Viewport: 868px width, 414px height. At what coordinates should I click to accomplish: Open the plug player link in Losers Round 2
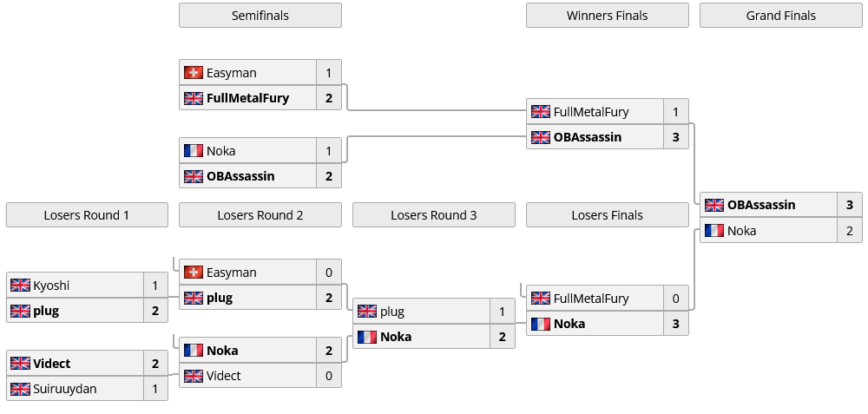click(x=220, y=298)
